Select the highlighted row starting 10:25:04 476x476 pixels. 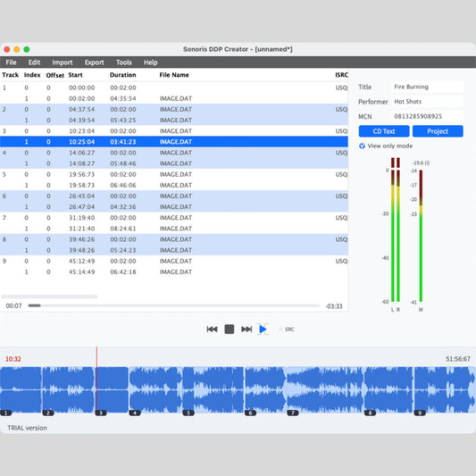pyautogui.click(x=174, y=142)
